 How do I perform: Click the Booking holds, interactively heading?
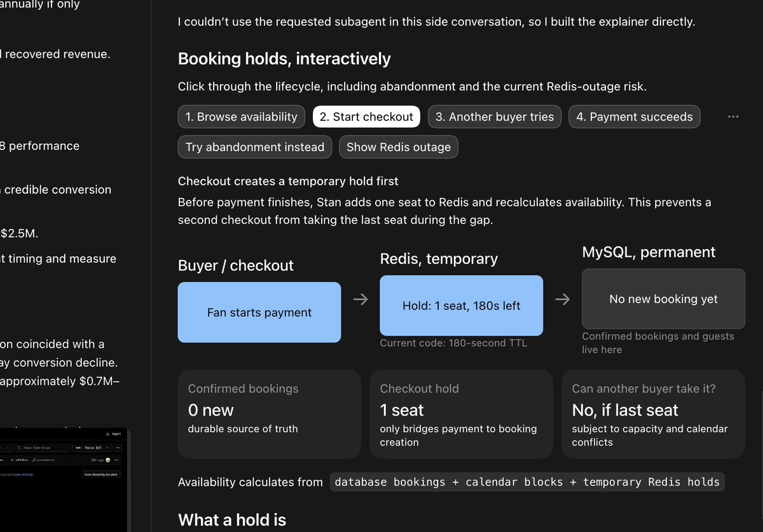click(284, 59)
